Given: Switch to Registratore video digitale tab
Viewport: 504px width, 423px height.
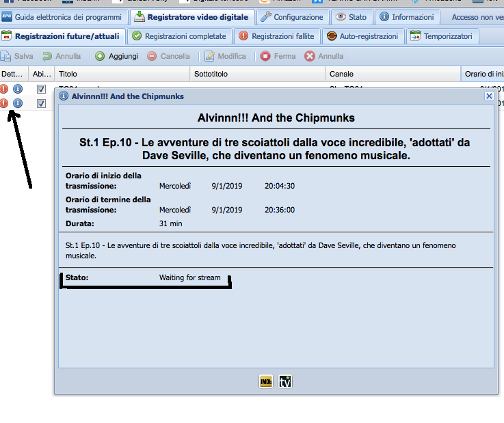Looking at the screenshot, I should tap(192, 17).
